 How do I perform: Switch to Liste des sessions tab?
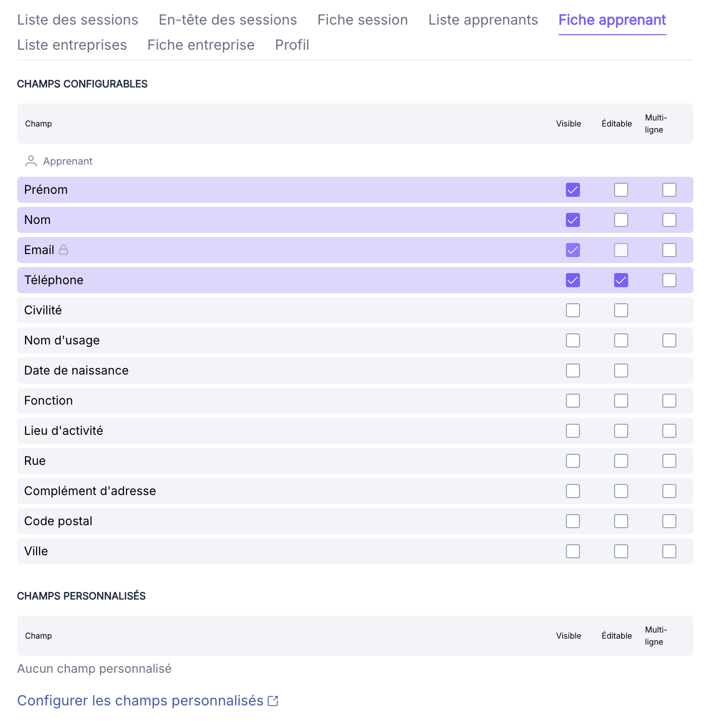coord(78,20)
